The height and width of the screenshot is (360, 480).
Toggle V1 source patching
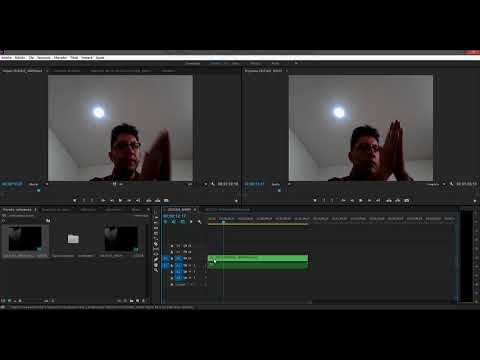pyautogui.click(x=165, y=258)
